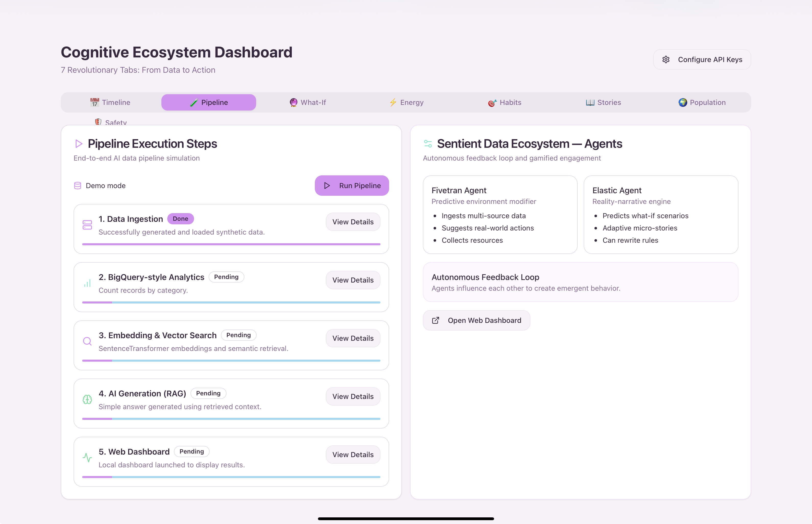View Details for Data Ingestion step

click(353, 222)
